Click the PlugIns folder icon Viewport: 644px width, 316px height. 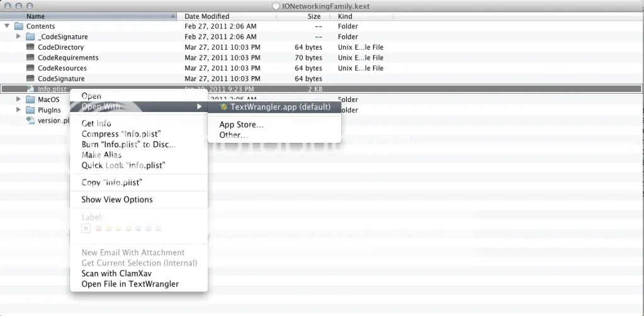click(30, 110)
